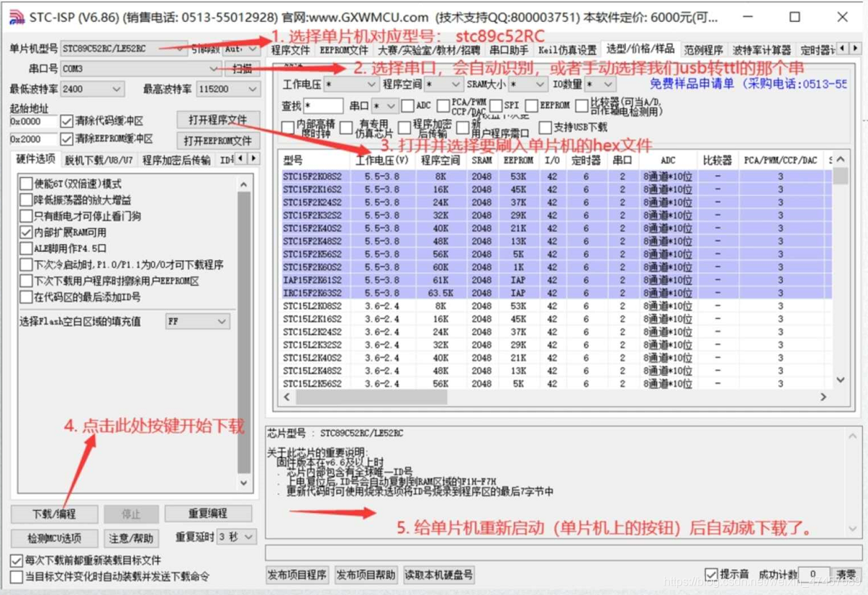Click read local hard disk ID button
Image resolution: width=868 pixels, height=595 pixels.
(x=439, y=575)
